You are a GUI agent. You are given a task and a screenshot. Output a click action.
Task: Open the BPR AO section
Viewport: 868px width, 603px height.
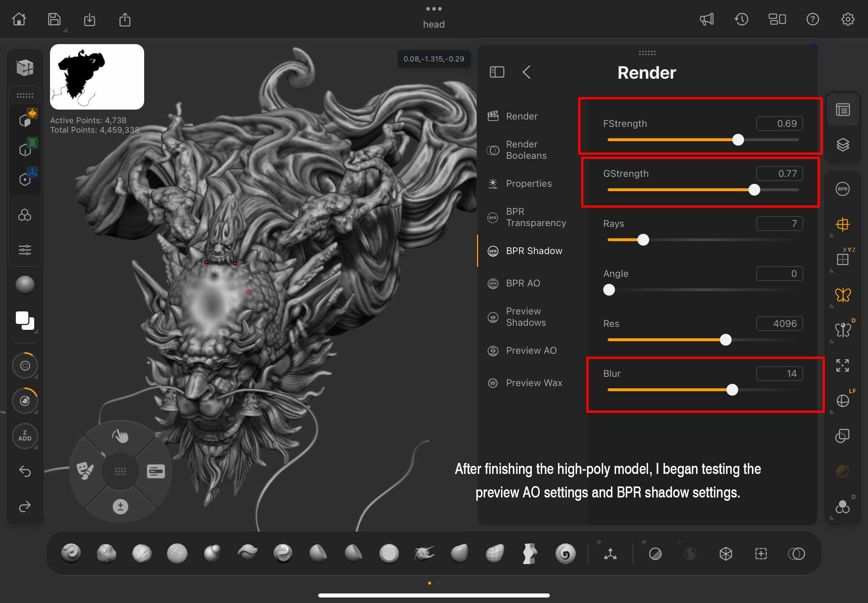pyautogui.click(x=523, y=283)
